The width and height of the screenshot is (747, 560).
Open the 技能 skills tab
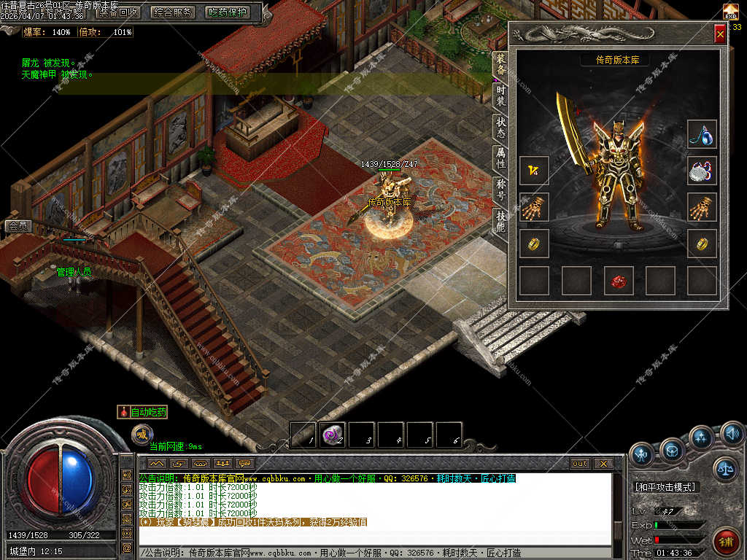500,220
